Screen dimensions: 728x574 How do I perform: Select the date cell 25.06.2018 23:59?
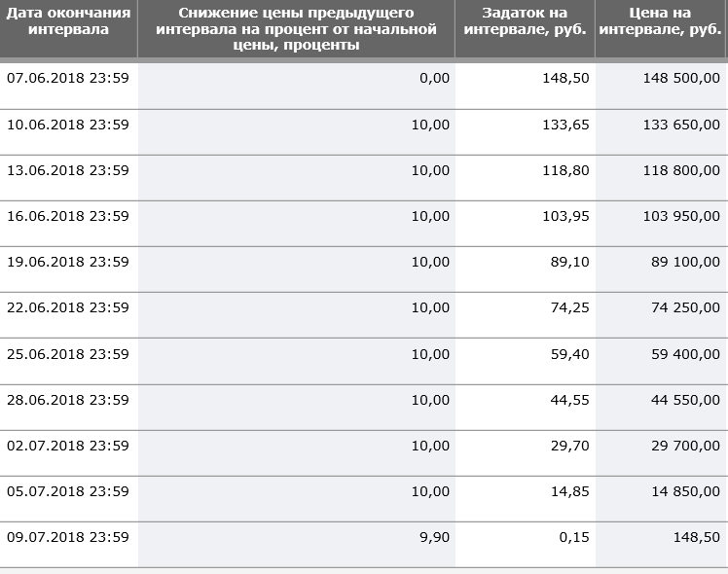pyautogui.click(x=68, y=354)
